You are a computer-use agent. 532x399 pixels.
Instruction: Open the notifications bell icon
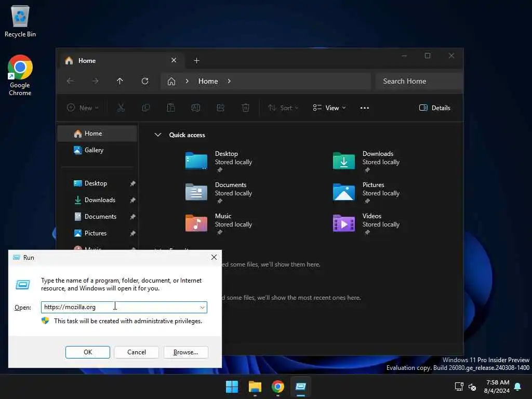(x=518, y=387)
